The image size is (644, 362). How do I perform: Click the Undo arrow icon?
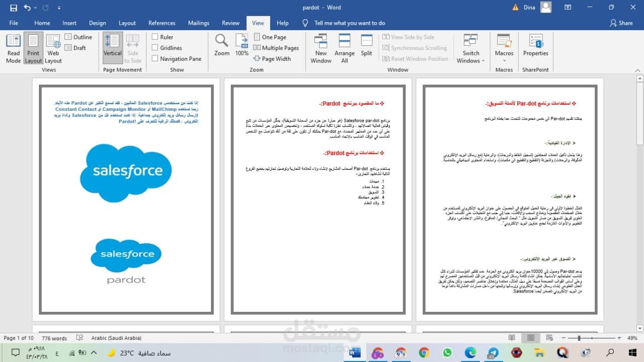(27, 8)
